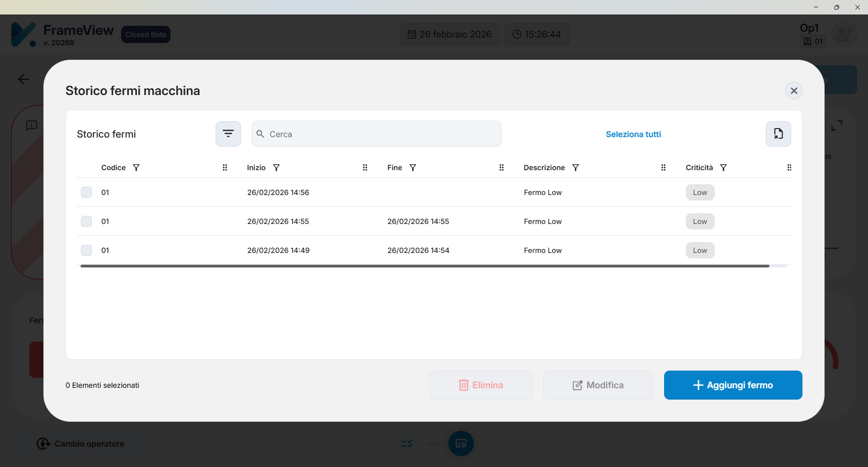Click the expand fullscreen icon behind dialog
The height and width of the screenshot is (467, 868).
[x=837, y=125]
